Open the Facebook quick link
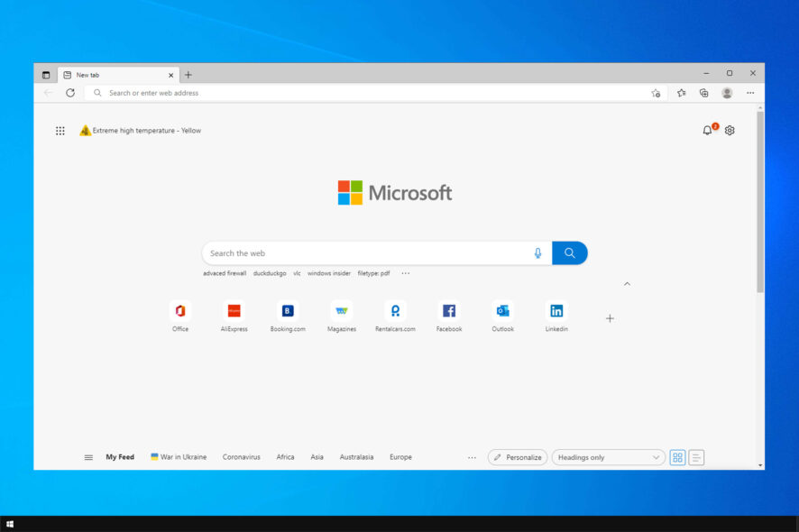The height and width of the screenshot is (532, 799). [x=449, y=316]
